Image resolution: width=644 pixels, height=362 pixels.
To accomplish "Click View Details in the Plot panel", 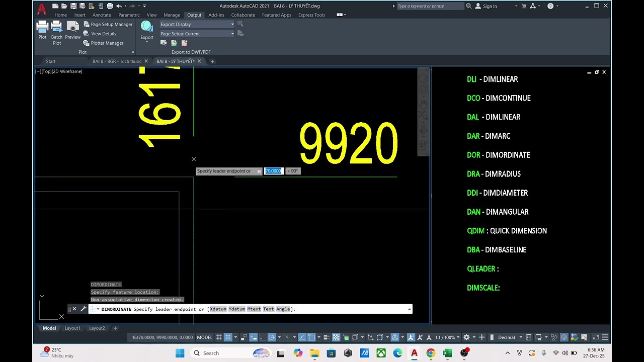I will 100,34.
